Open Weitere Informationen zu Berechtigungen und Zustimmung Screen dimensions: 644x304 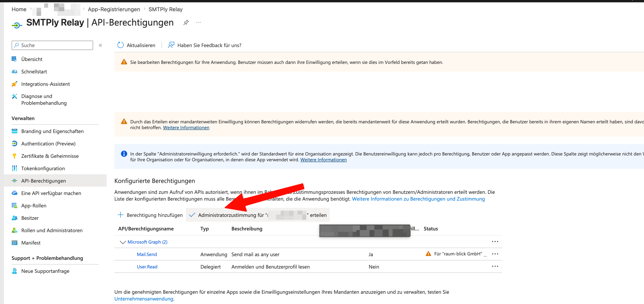click(418, 199)
